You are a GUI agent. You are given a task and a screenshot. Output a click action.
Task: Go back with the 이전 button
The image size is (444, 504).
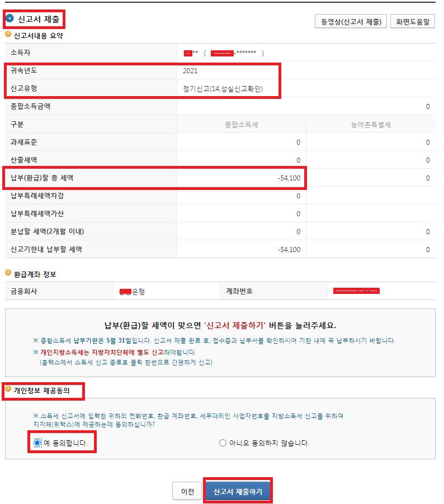(187, 491)
